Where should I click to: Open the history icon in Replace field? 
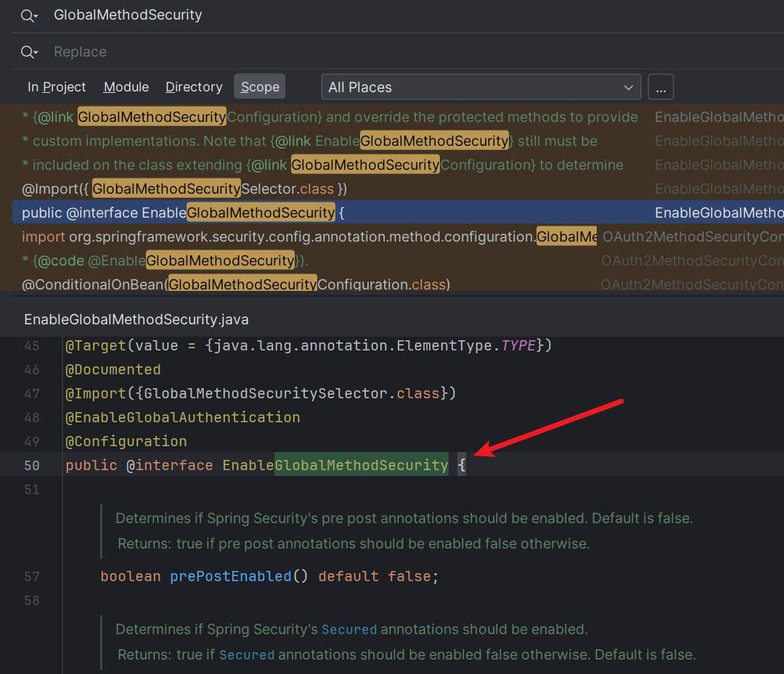(x=29, y=52)
